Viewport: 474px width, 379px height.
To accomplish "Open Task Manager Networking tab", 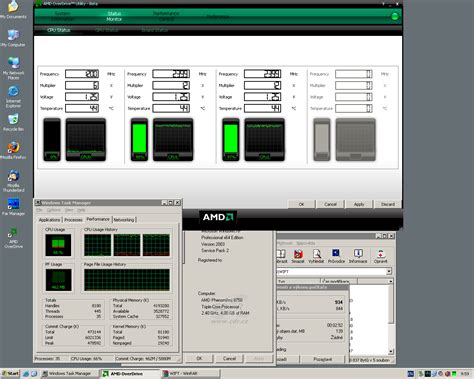I will 124,220.
